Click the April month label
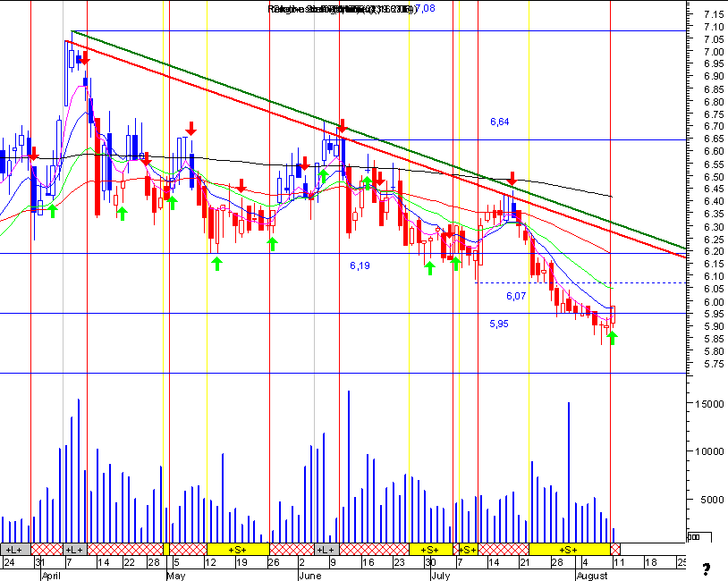This screenshot has width=728, height=581. [51, 576]
